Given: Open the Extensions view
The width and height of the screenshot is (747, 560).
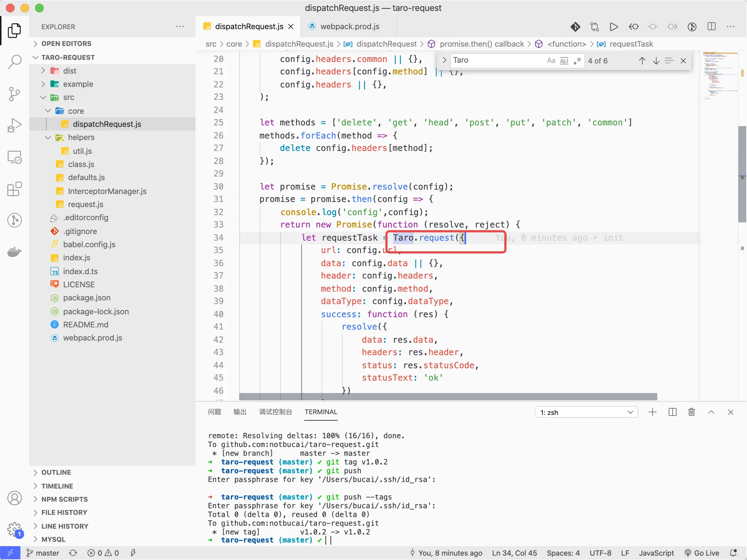Looking at the screenshot, I should (x=15, y=189).
